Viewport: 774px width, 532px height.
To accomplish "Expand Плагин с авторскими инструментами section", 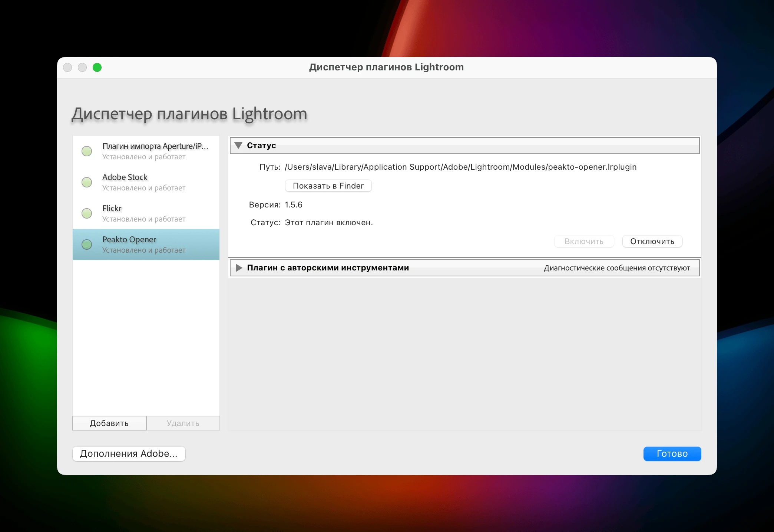I will pos(239,268).
